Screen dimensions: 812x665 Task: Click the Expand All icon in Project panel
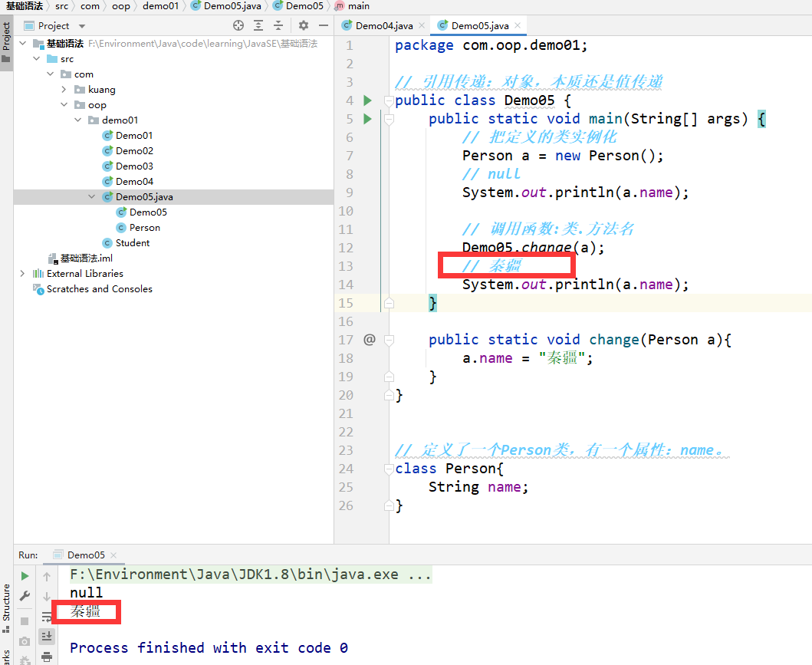(x=258, y=25)
